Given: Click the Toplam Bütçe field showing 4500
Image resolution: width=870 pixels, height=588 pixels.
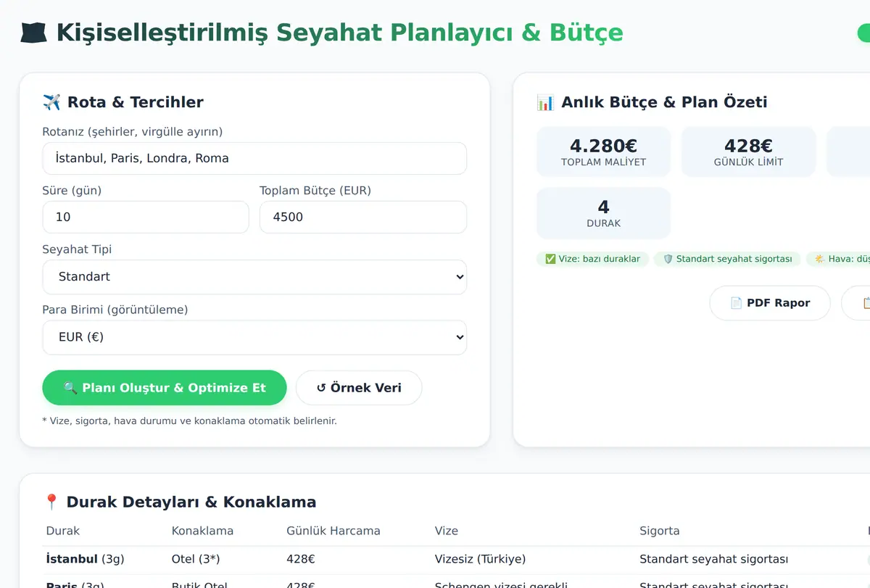Looking at the screenshot, I should tap(363, 217).
